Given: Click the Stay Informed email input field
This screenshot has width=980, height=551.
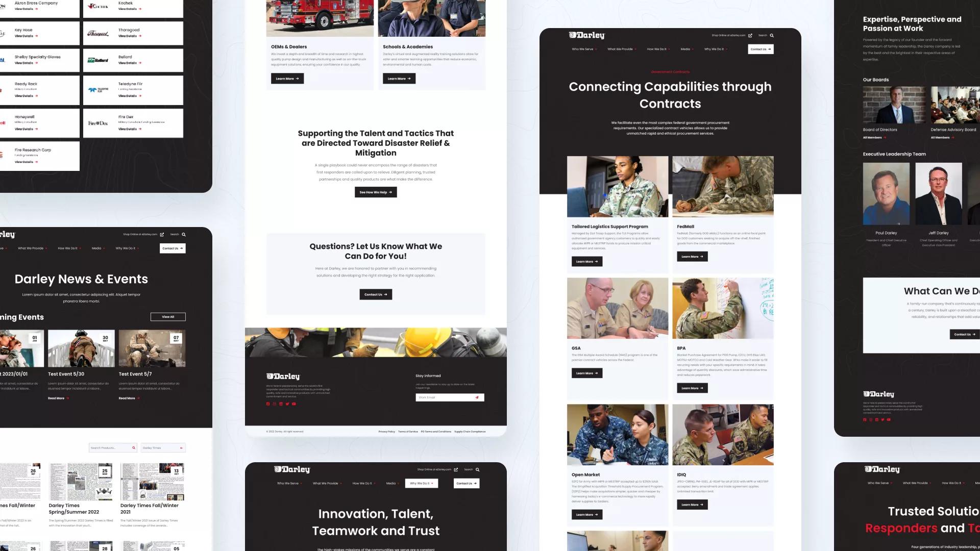Looking at the screenshot, I should pos(444,397).
